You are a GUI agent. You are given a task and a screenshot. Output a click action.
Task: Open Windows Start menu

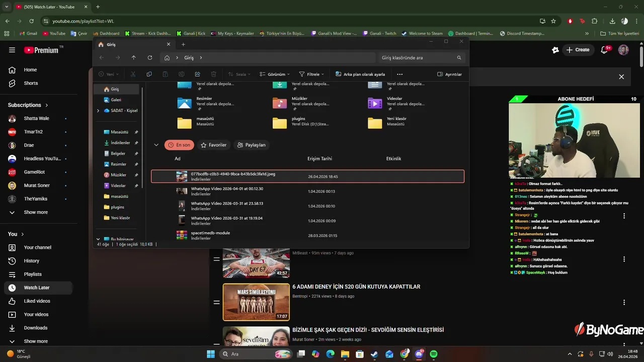tap(211, 354)
